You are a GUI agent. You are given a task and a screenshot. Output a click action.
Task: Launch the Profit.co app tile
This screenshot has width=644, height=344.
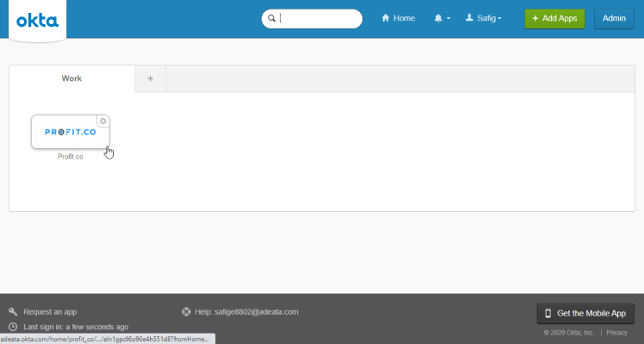tap(71, 132)
